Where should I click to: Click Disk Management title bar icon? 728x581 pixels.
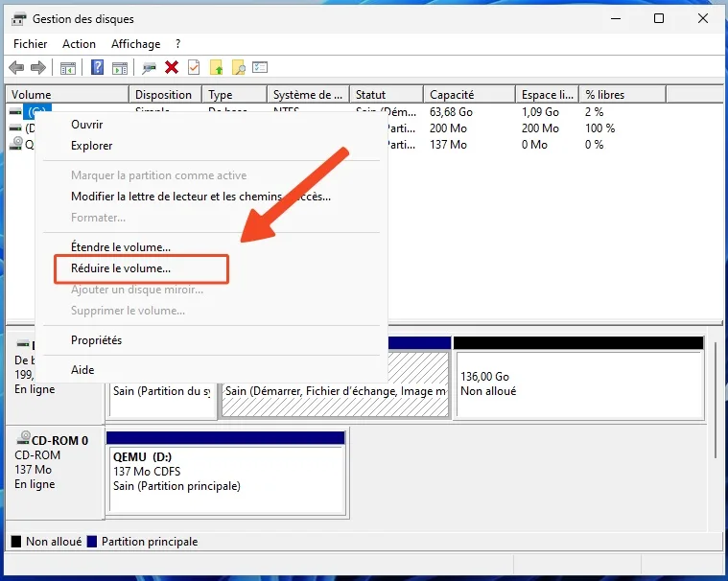[x=19, y=19]
